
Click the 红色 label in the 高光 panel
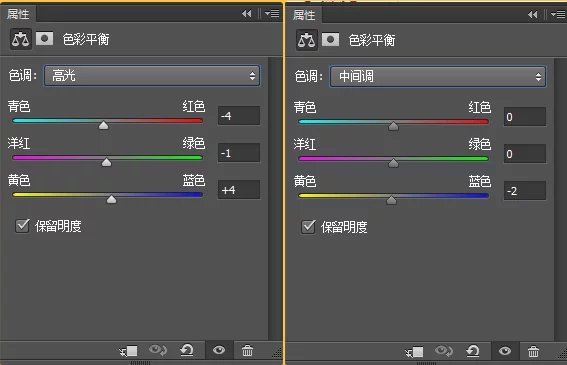pyautogui.click(x=193, y=106)
